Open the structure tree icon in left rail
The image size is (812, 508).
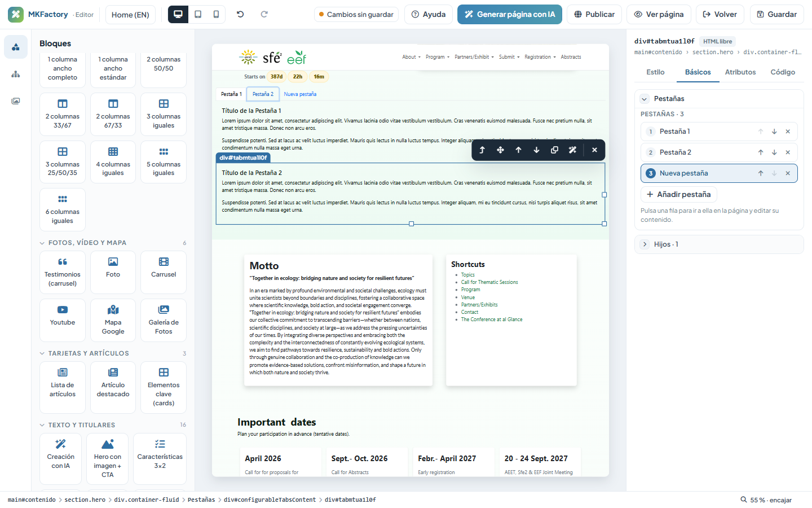[x=16, y=74]
